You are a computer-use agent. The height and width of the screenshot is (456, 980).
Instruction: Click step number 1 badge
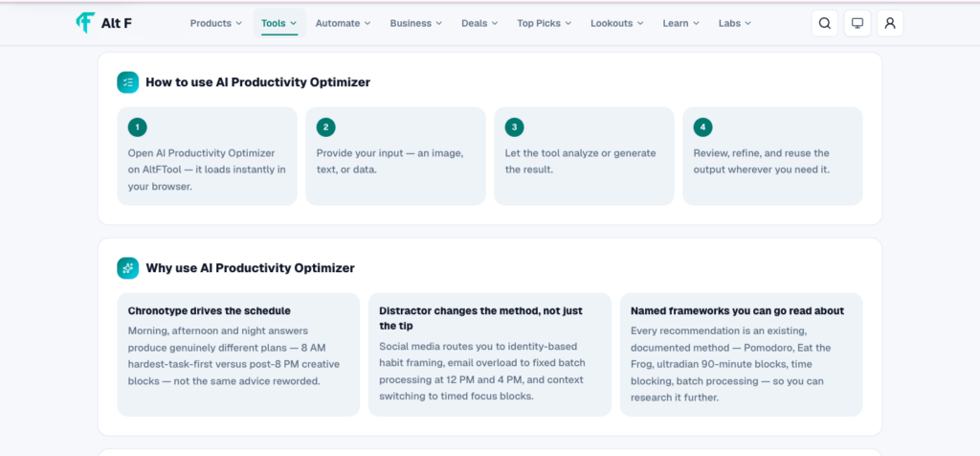[138, 127]
